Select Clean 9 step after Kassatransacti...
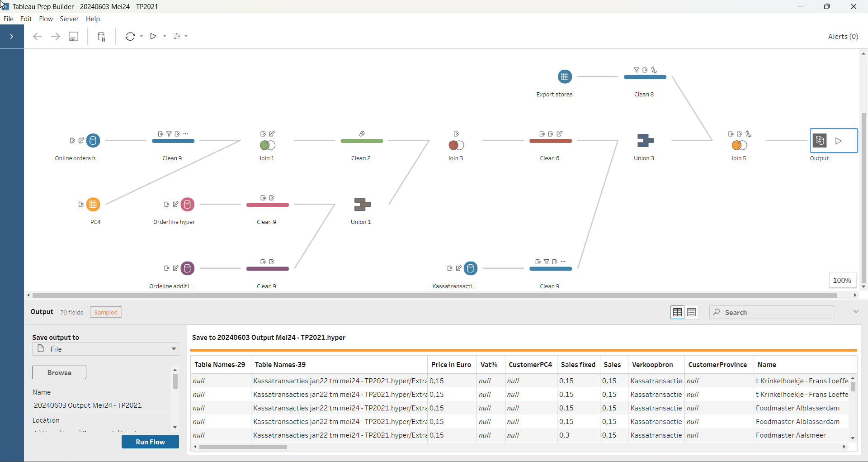The height and width of the screenshot is (462, 868). point(551,269)
